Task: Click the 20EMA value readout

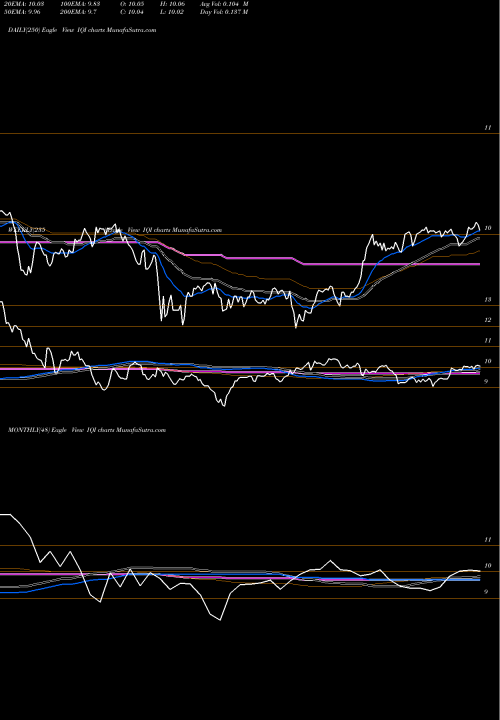Action: [x=22, y=4]
